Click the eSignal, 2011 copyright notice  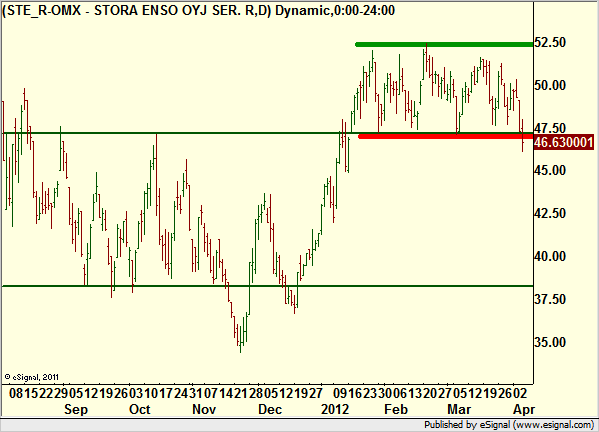[x=32, y=377]
